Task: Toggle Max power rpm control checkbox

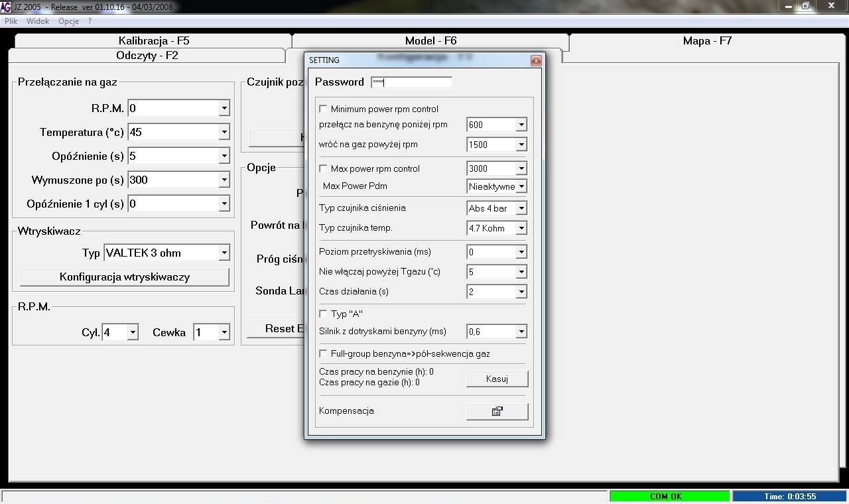Action: [324, 168]
